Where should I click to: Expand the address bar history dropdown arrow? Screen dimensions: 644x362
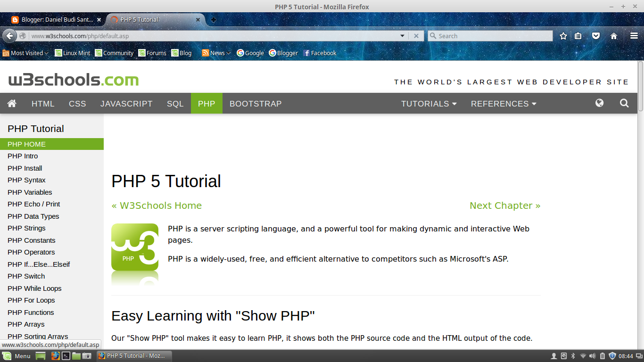402,35
